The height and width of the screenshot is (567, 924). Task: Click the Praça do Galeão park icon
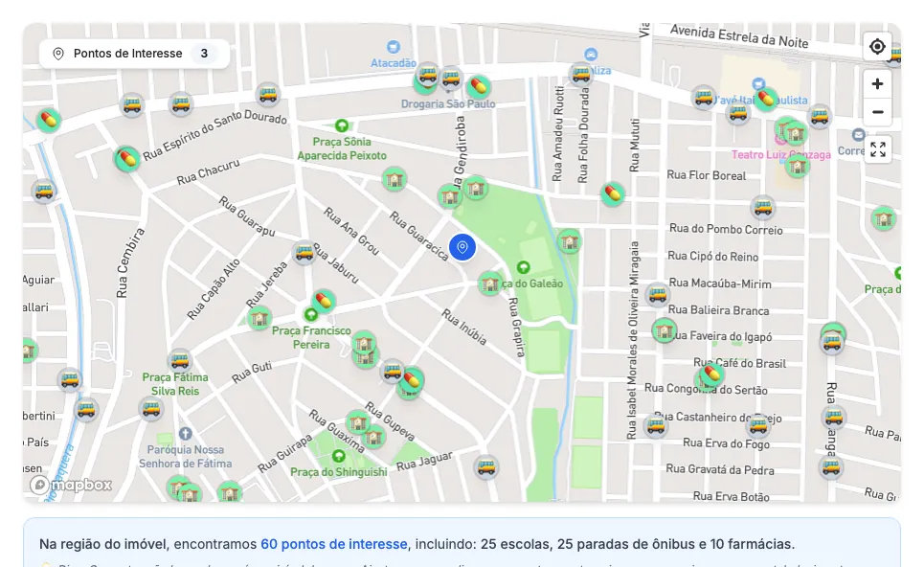click(x=523, y=267)
